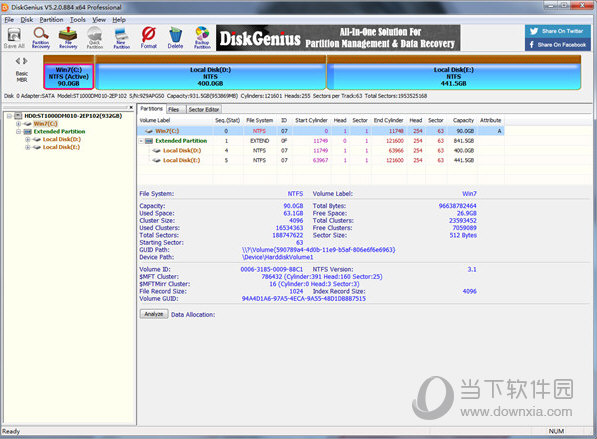Click Local Disk(D:) drive icon in tree
Image resolution: width=597 pixels, height=439 pixels.
pyautogui.click(x=37, y=139)
